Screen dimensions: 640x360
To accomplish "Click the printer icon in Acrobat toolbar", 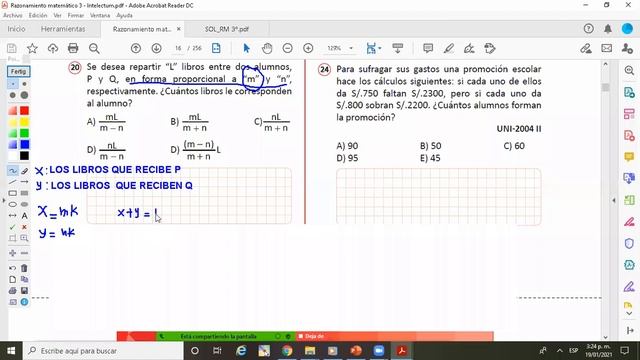I will tap(73, 49).
